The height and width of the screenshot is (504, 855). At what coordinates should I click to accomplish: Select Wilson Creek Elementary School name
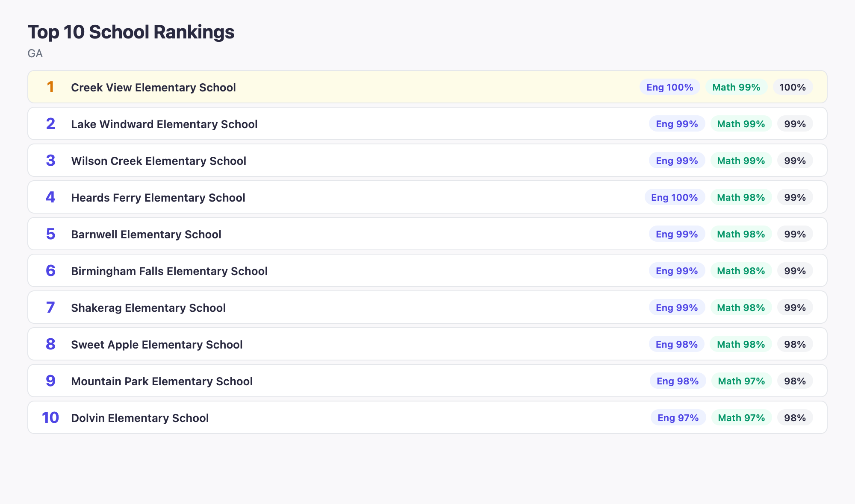(159, 161)
